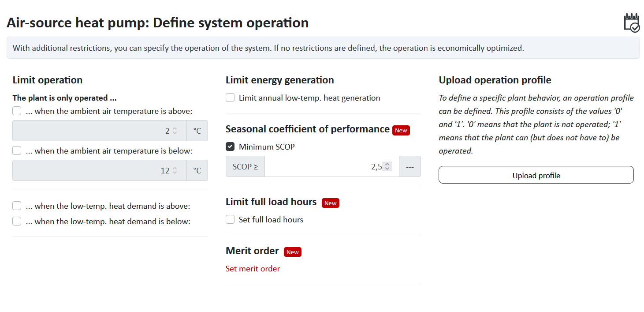Click the 'Upload operation profile' heading
Screen dimensions: 644x312
click(495, 80)
